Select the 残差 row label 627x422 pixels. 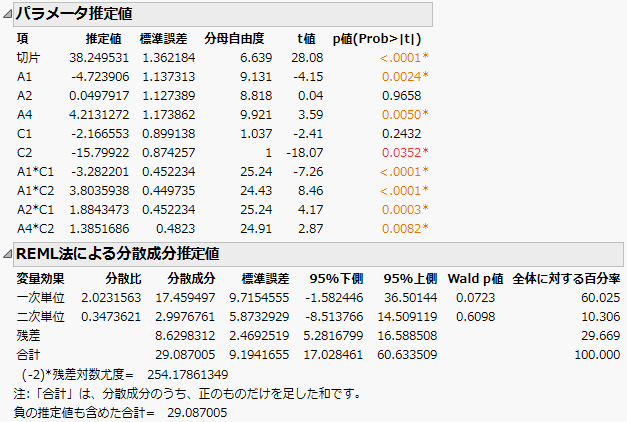point(28,336)
